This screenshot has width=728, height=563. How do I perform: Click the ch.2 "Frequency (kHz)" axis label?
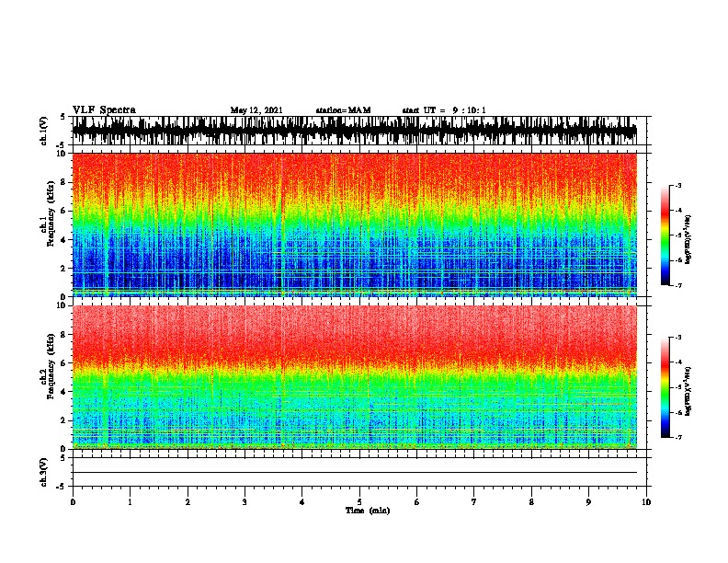pyautogui.click(x=51, y=366)
